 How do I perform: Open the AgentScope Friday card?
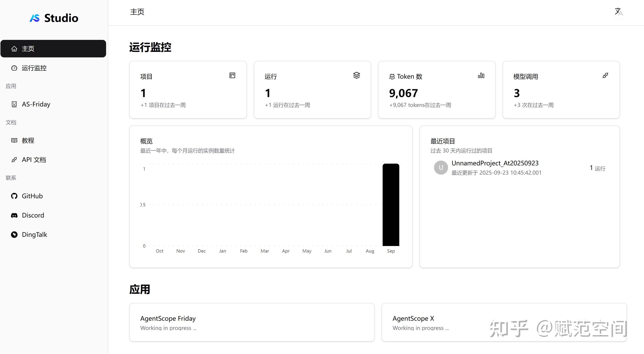[x=252, y=322]
